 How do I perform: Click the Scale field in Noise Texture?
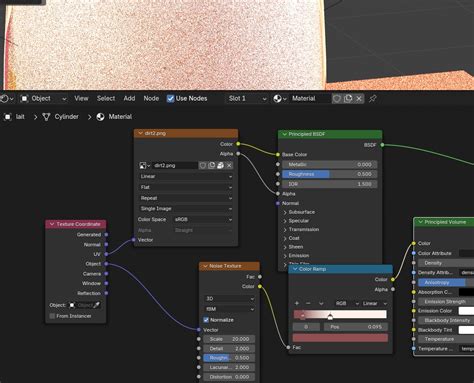(229, 339)
